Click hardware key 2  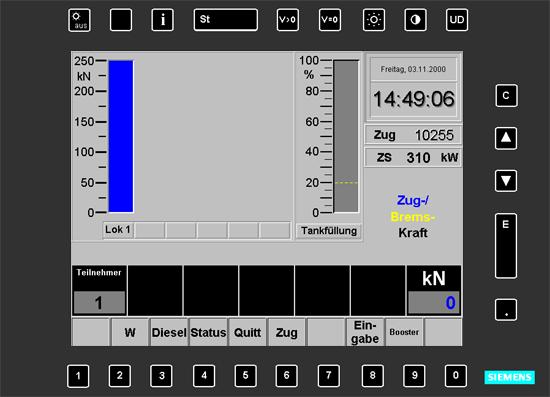pyautogui.click(x=120, y=376)
